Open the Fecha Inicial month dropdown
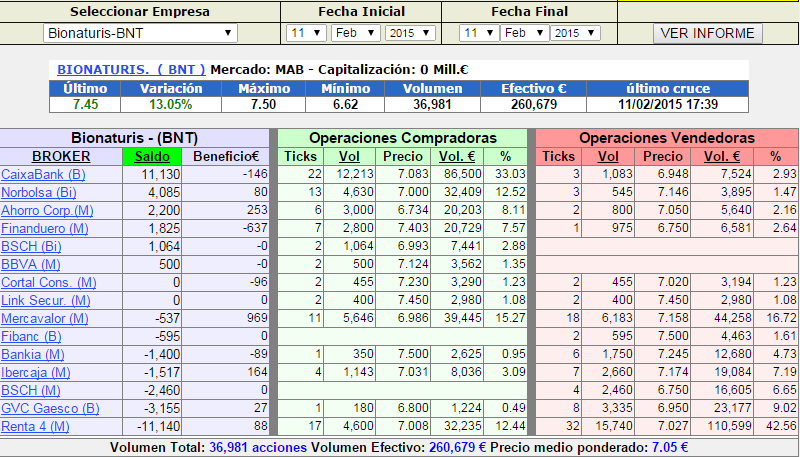Image resolution: width=800 pixels, height=457 pixels. point(356,34)
